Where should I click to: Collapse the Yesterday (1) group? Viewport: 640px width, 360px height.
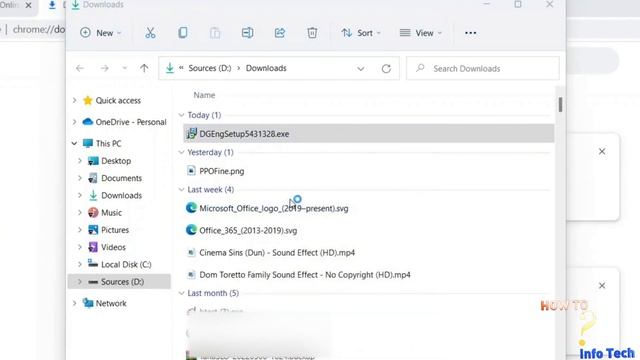182,152
